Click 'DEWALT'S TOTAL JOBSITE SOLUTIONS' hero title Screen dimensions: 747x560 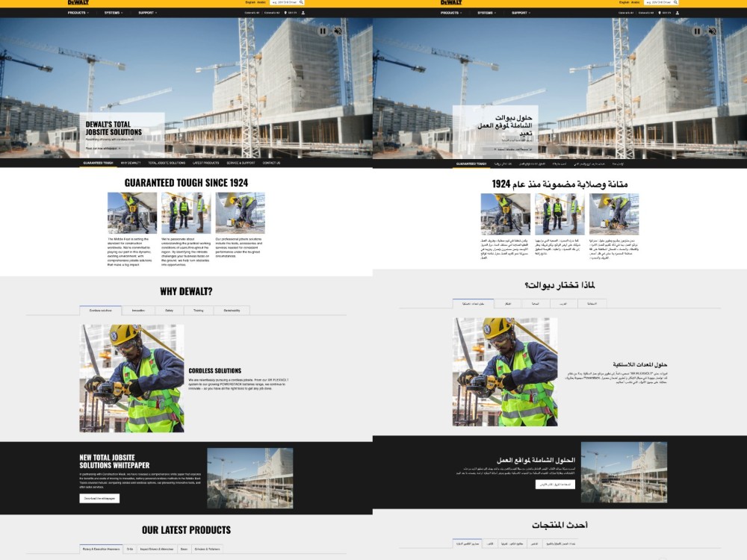pyautogui.click(x=114, y=128)
